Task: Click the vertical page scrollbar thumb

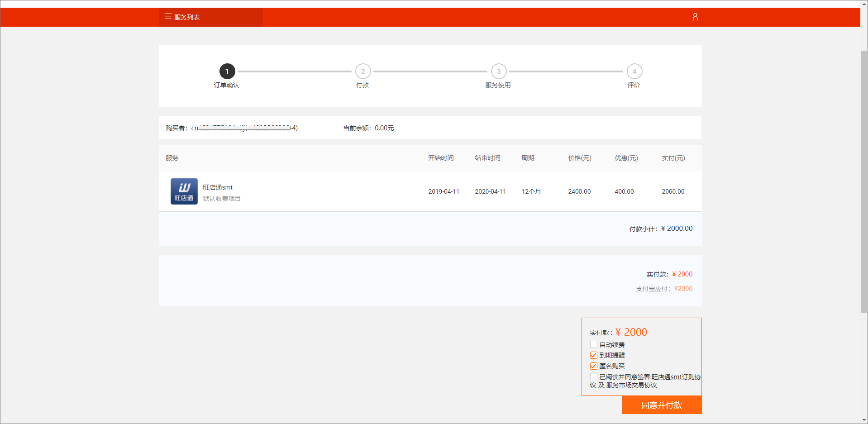Action: (864, 181)
